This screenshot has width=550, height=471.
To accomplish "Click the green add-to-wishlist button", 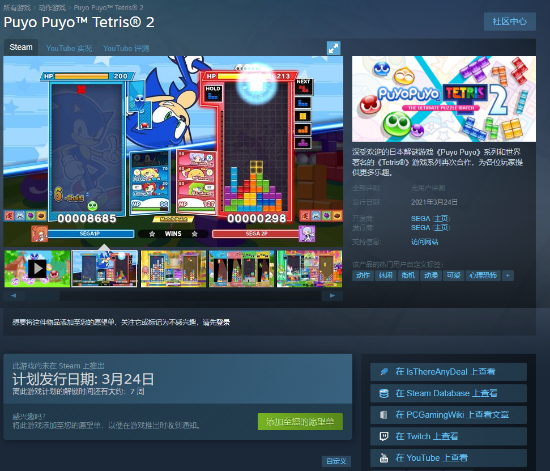I will (x=300, y=422).
